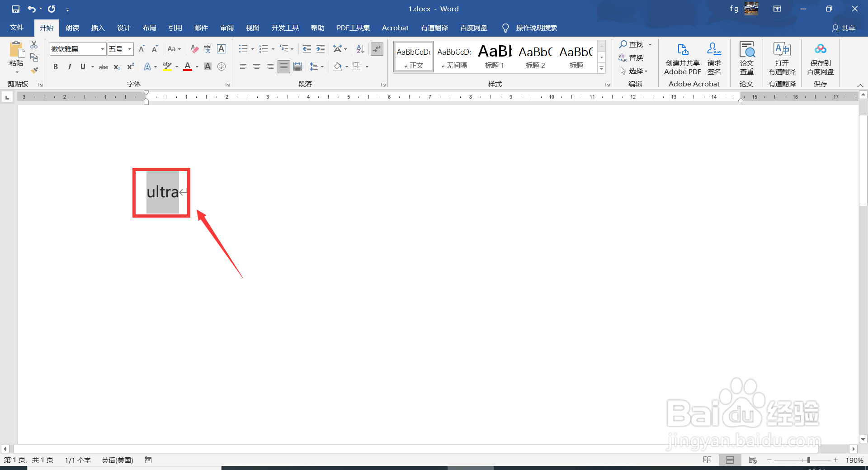Switch to the 视图 View tab
The height and width of the screenshot is (470, 868).
click(x=253, y=28)
